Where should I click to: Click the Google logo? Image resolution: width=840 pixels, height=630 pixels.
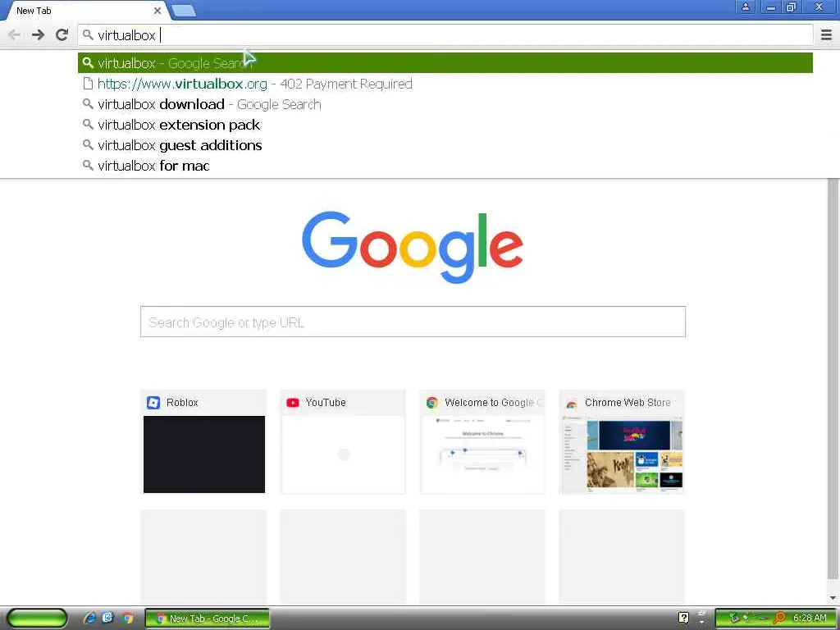click(x=413, y=246)
